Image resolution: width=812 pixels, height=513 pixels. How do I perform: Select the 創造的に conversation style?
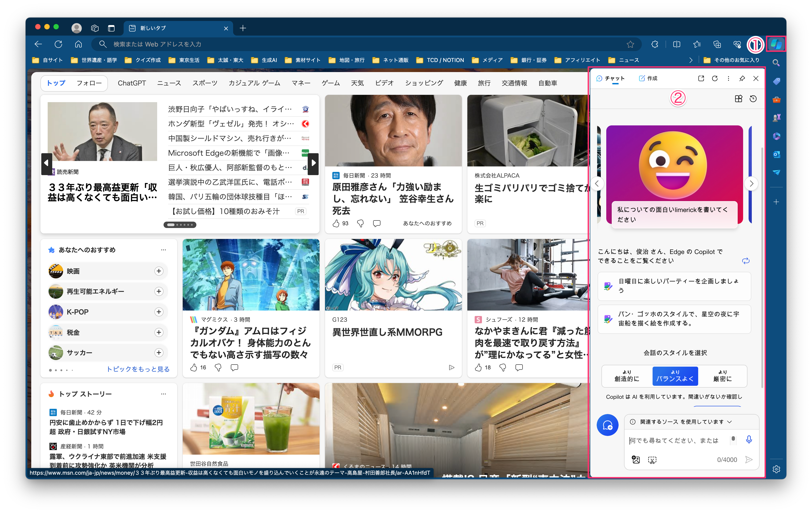click(627, 376)
